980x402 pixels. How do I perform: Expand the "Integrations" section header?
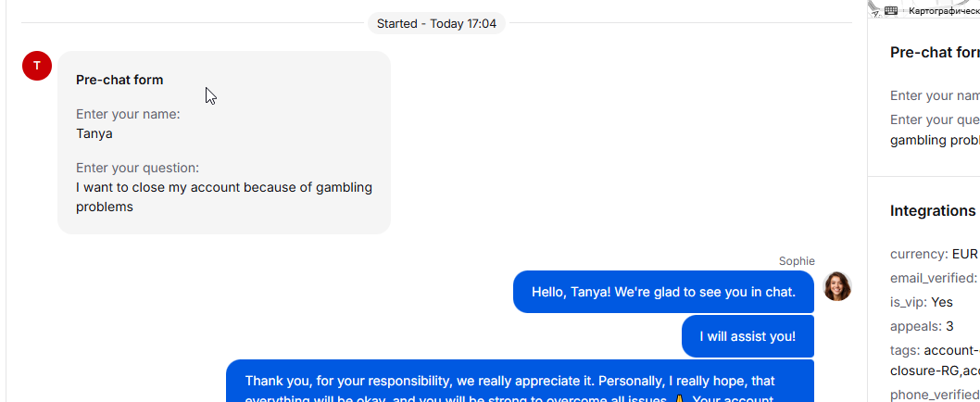coord(933,210)
